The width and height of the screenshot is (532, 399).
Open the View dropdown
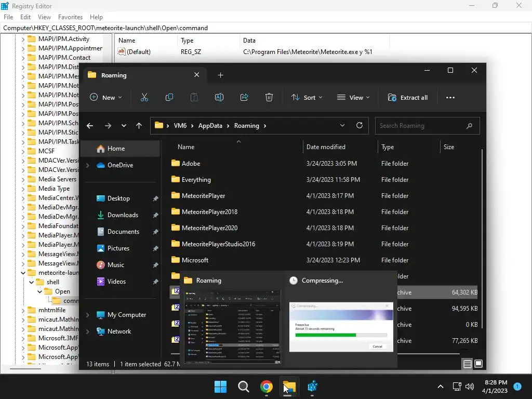tap(353, 97)
